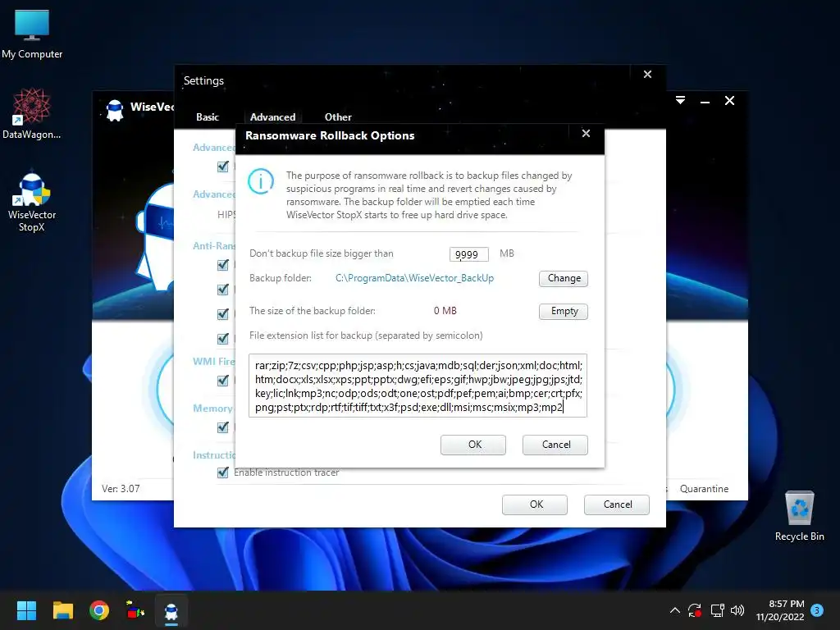840x630 pixels.
Task: Open the taskbar clock and date
Action: [x=780, y=610]
